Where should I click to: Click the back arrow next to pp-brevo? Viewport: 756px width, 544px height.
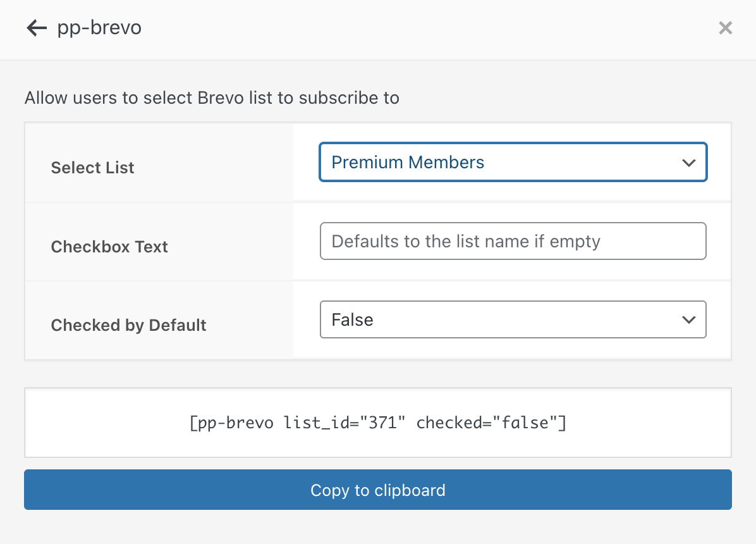(x=37, y=28)
